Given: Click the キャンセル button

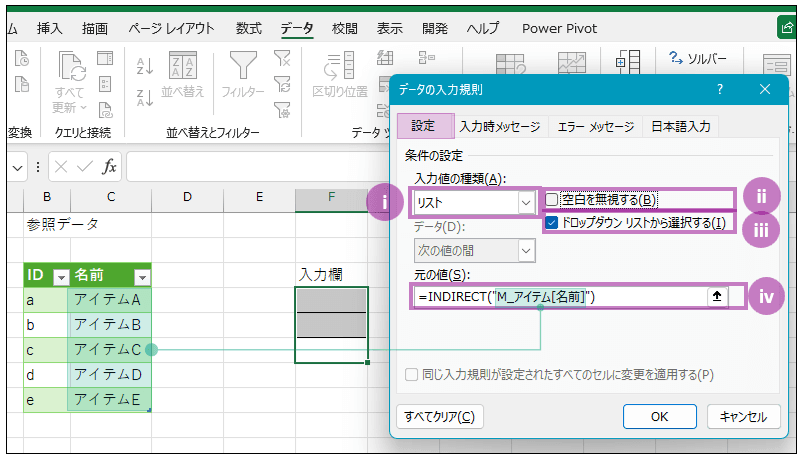Looking at the screenshot, I should click(x=743, y=416).
